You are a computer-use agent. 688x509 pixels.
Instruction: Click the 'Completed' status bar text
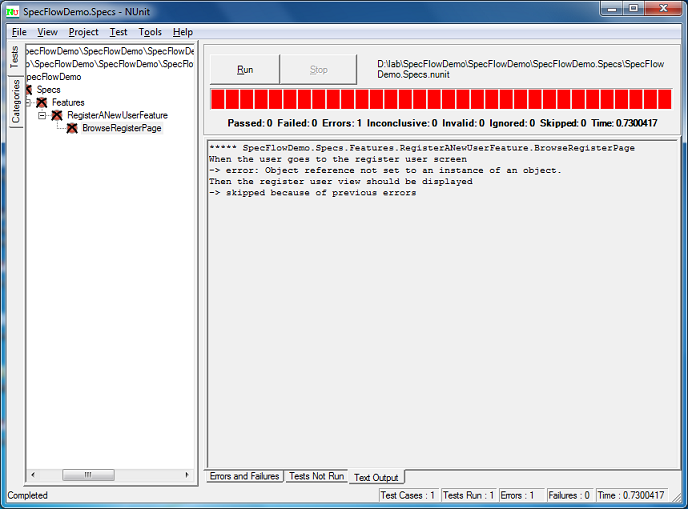[x=27, y=495]
